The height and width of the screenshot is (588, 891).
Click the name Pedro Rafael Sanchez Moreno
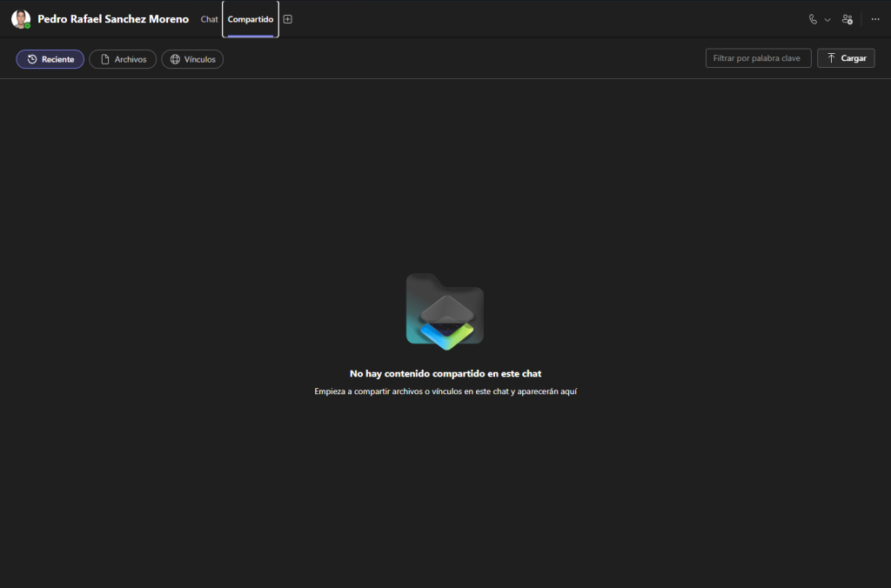[113, 19]
